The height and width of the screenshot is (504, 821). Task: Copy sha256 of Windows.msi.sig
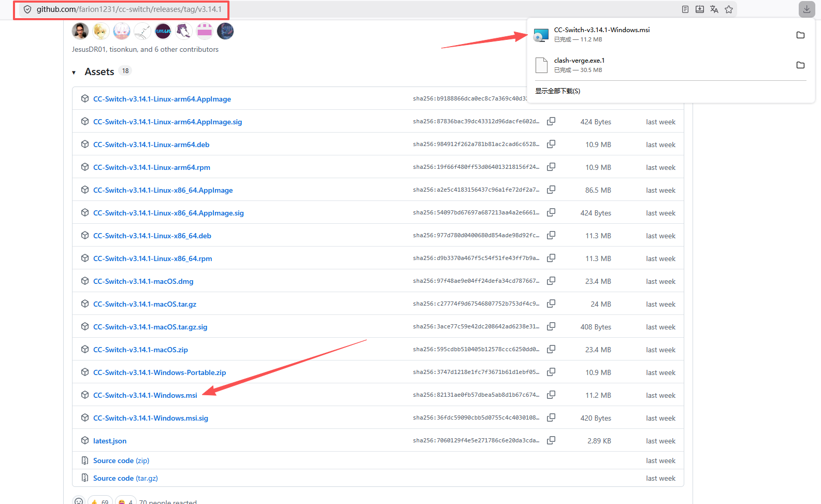click(551, 417)
